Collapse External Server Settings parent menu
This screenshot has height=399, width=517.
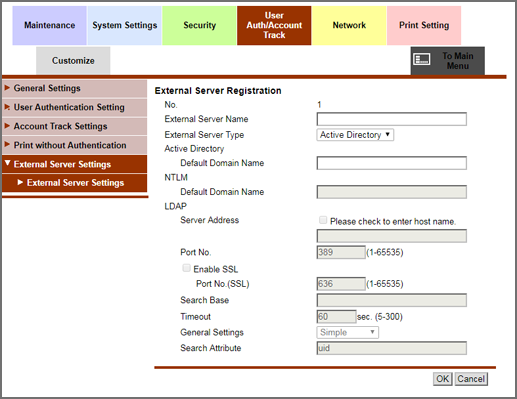(74, 164)
